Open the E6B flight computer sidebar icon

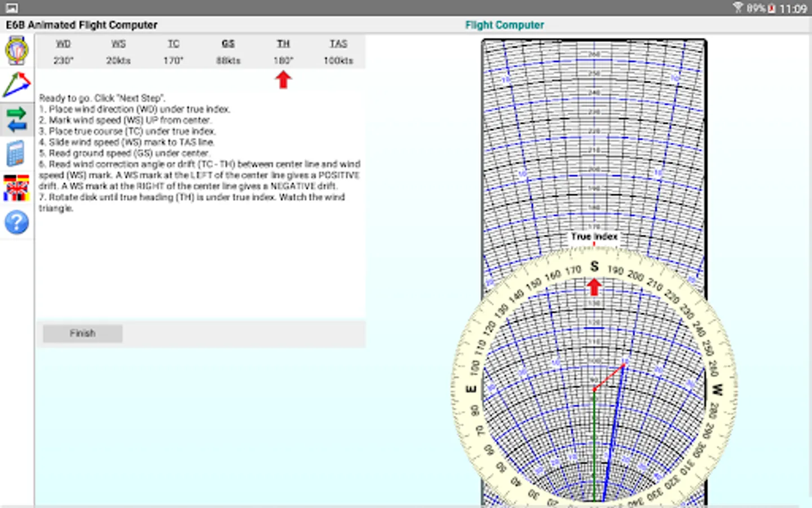click(x=17, y=51)
